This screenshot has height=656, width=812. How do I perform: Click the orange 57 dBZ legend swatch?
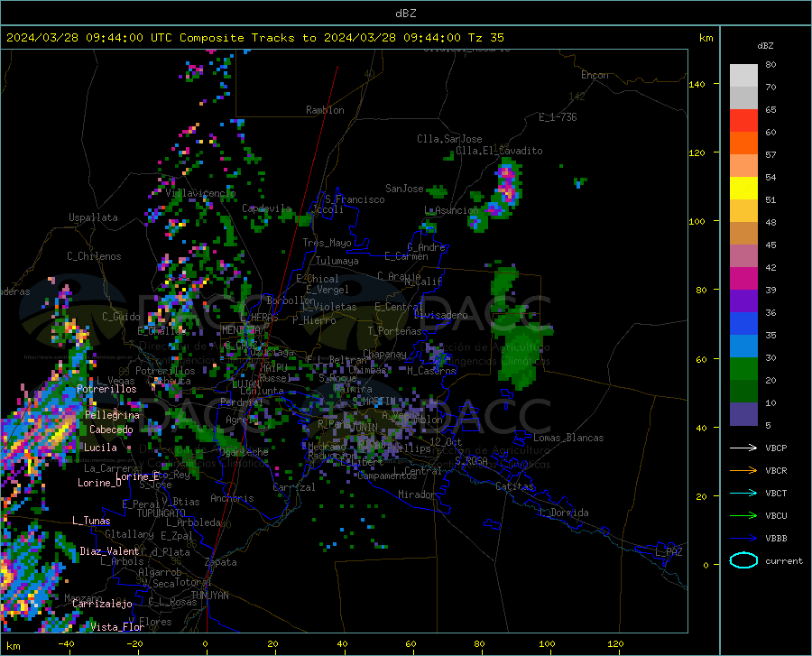(743, 143)
